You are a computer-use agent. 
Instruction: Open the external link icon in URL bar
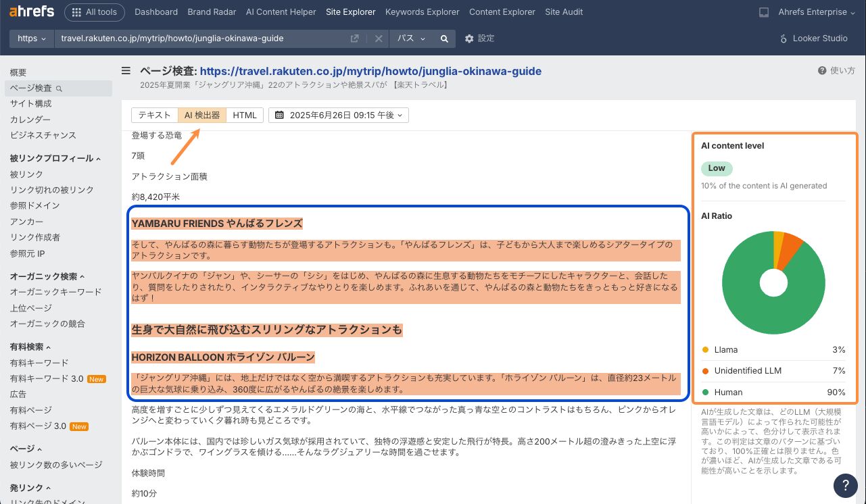pos(354,39)
